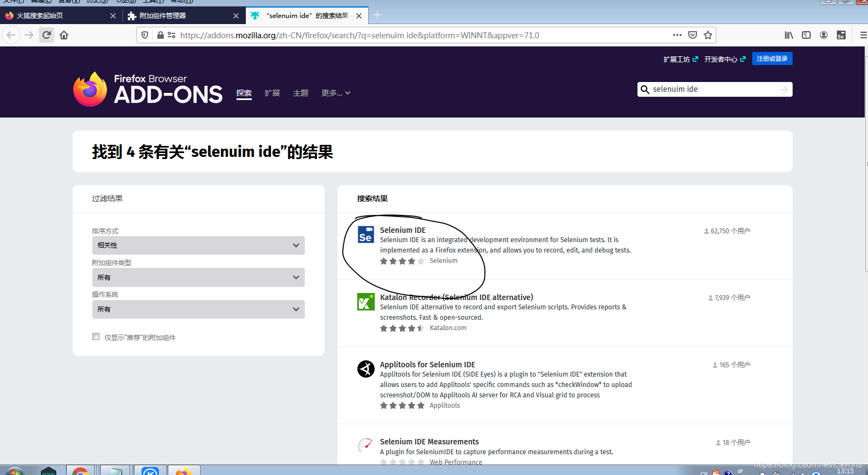
Task: Open tracking protection shield icon
Action: point(145,35)
